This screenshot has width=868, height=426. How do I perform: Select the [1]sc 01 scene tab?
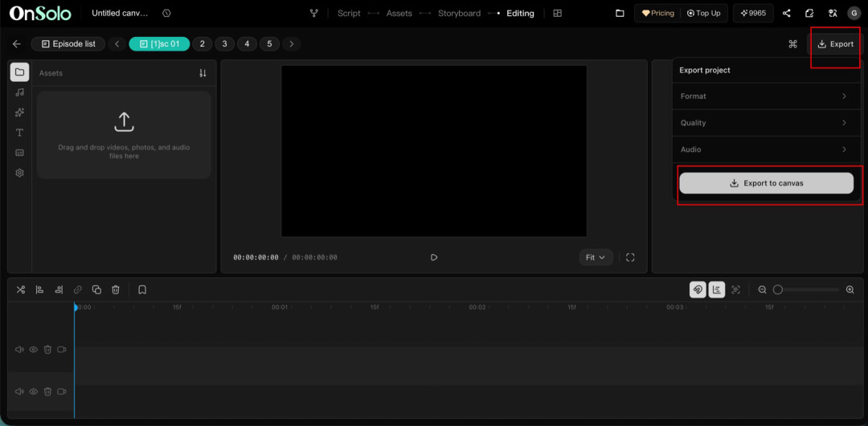(159, 43)
